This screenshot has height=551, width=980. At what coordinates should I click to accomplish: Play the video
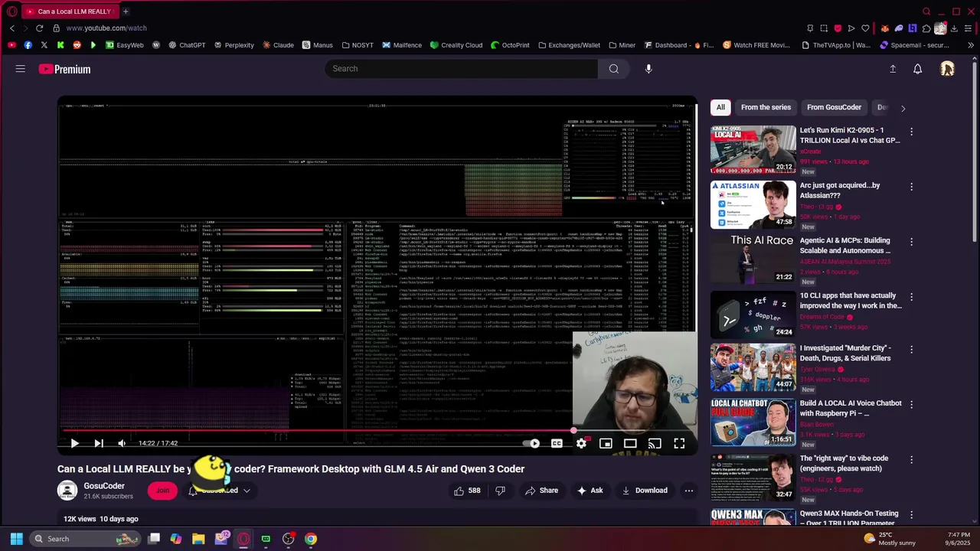point(74,443)
